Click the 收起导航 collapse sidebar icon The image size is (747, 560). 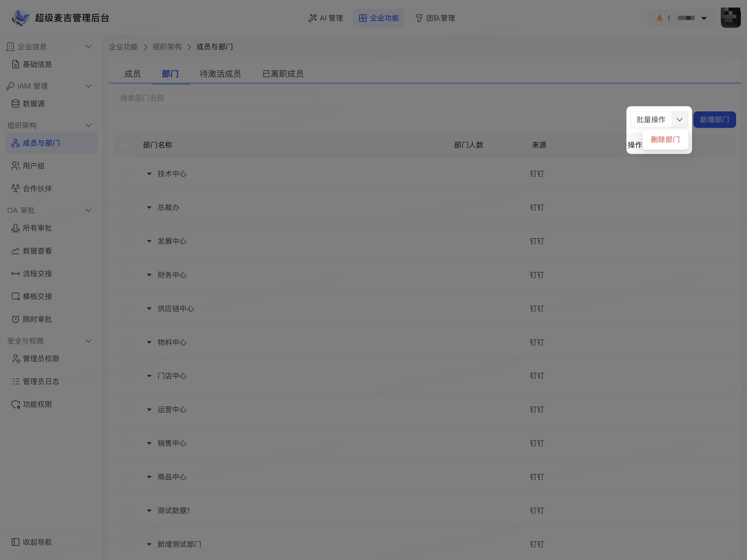click(x=15, y=542)
